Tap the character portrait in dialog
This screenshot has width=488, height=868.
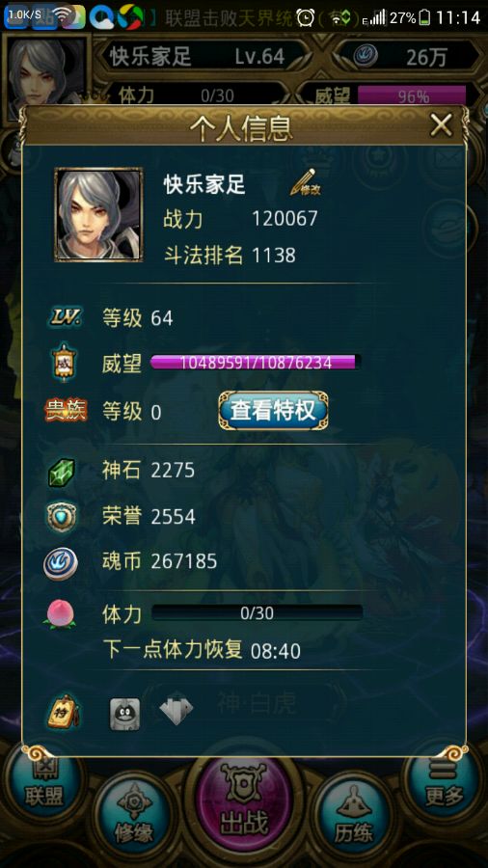point(98,214)
